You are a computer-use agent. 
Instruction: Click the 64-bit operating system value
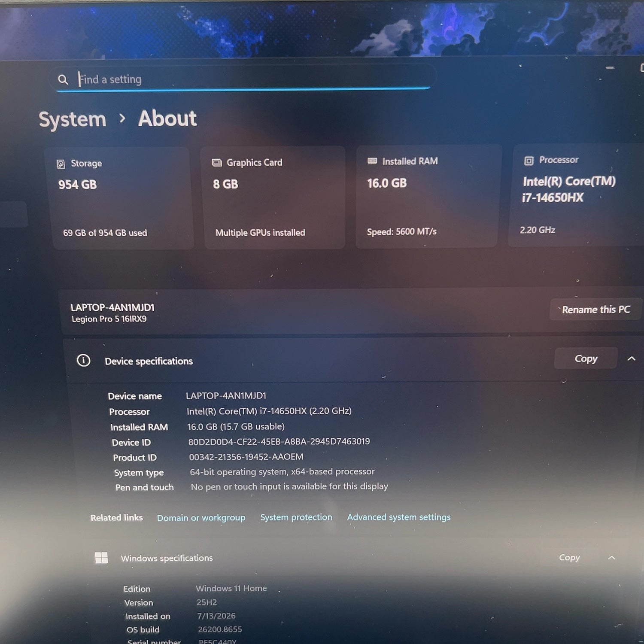(x=283, y=472)
